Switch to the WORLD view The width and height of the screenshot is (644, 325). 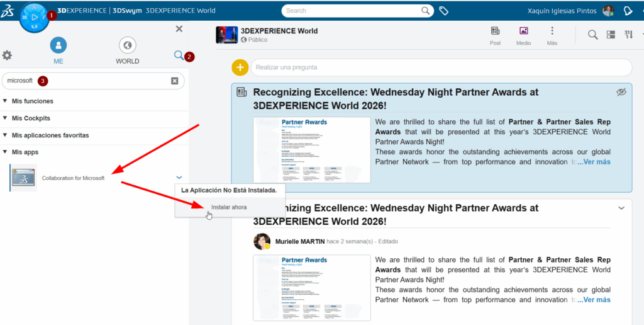click(127, 50)
